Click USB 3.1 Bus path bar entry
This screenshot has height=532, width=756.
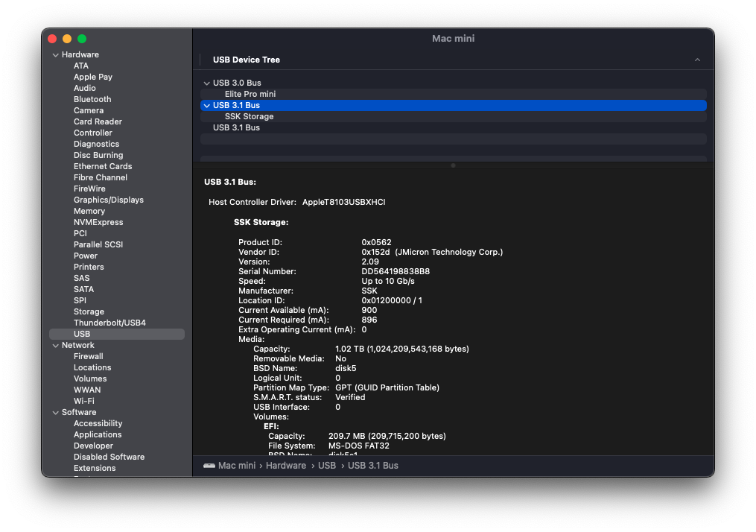point(373,466)
